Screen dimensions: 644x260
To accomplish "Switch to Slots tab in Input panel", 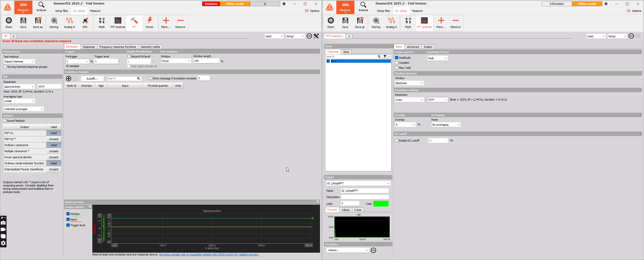I will point(346,52).
